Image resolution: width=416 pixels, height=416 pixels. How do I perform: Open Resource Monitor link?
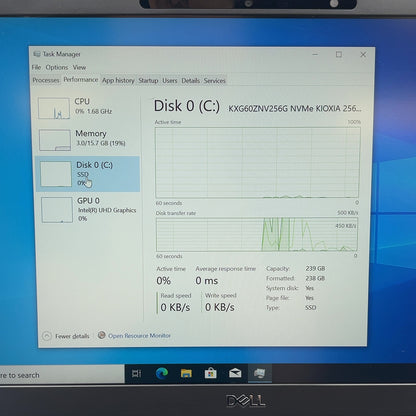[x=139, y=336]
